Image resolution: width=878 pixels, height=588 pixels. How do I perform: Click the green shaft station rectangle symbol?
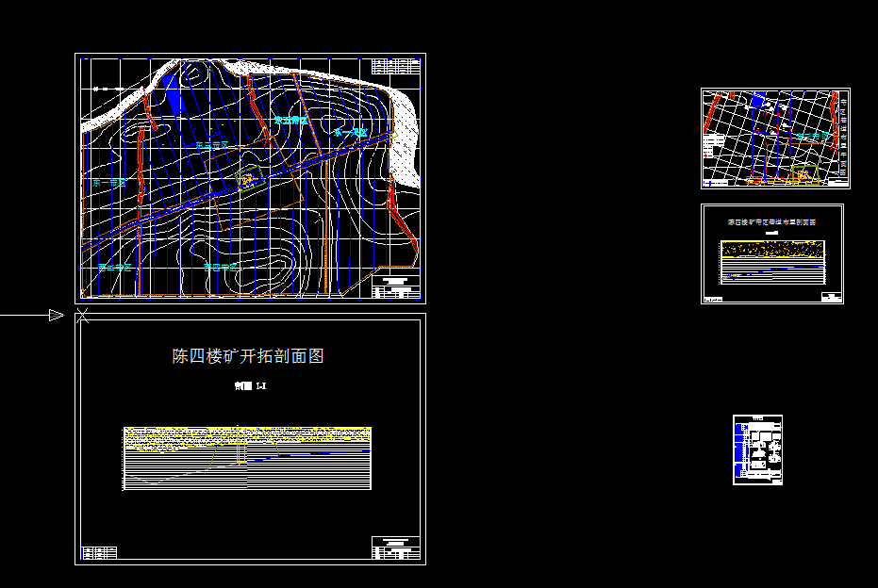250,178
